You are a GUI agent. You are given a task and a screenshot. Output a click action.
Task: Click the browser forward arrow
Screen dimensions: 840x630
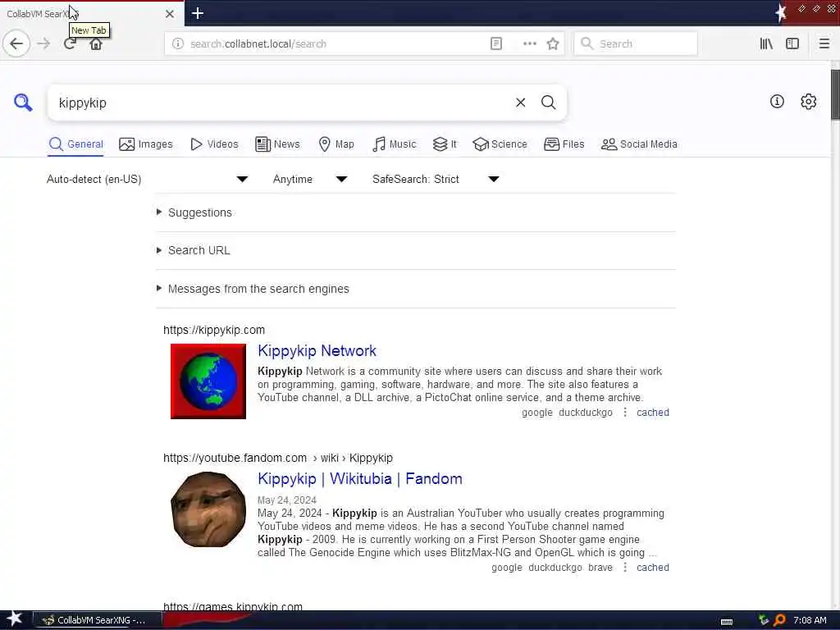point(43,43)
